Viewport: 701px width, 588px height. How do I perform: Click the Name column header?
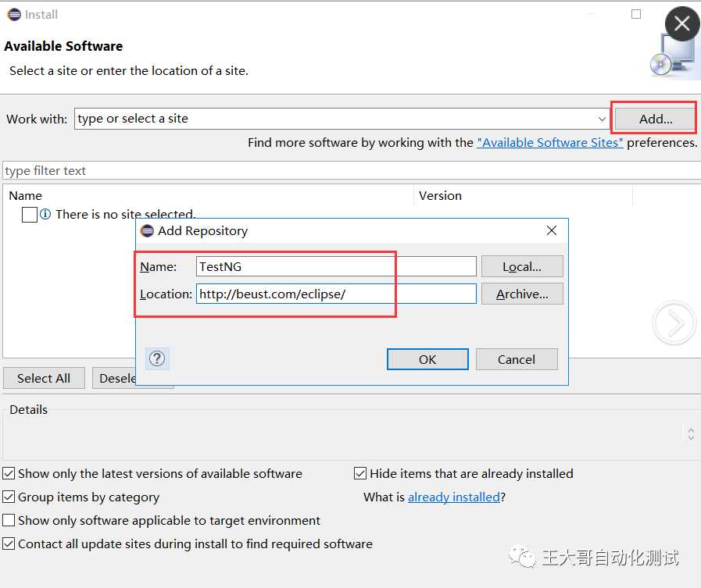[209, 196]
